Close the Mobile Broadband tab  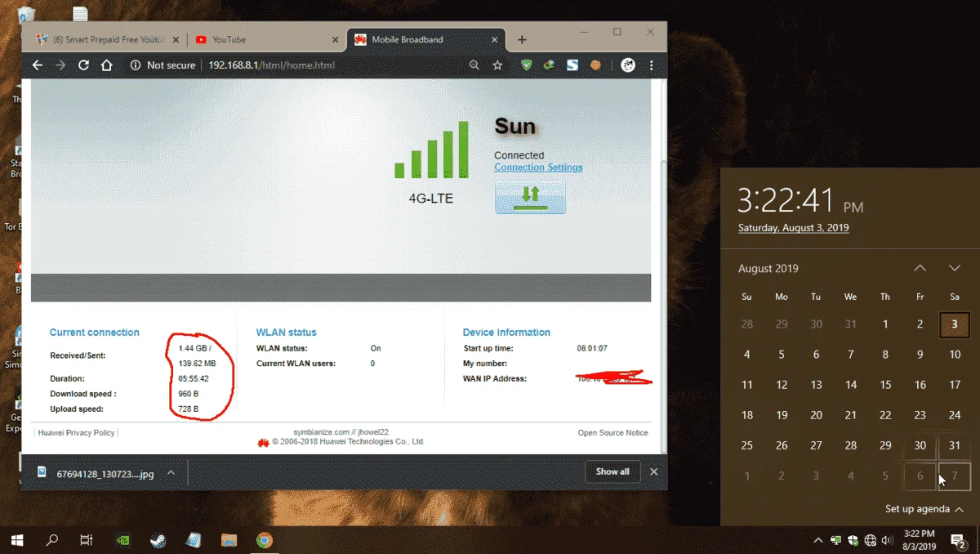click(x=495, y=39)
